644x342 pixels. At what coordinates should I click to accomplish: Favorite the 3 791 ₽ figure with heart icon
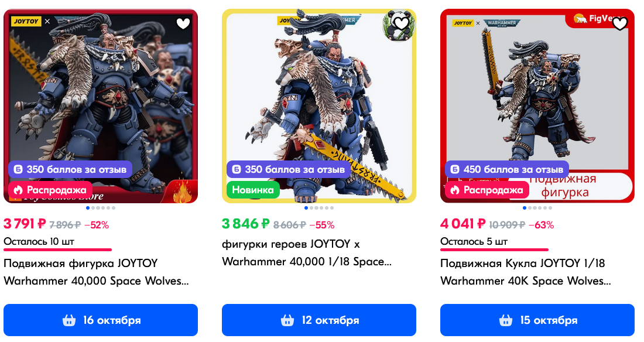tap(183, 24)
